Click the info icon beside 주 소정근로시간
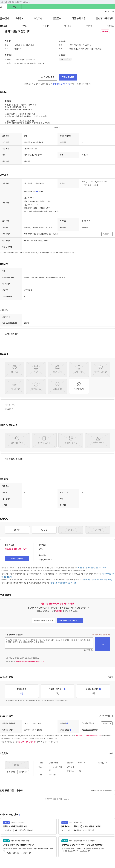Viewport: 115px width, 868px height. (x=37, y=191)
